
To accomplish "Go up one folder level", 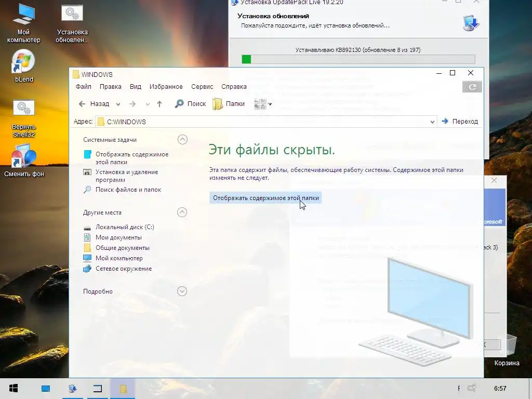I will [x=159, y=104].
